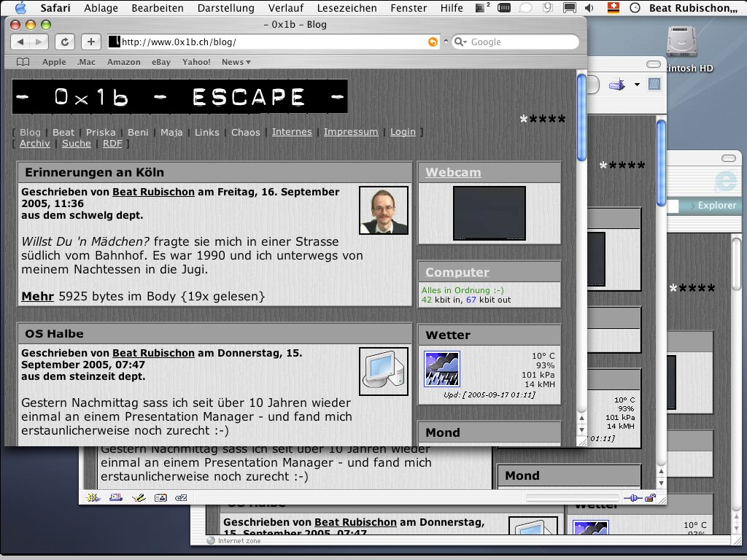Viewport: 747px width, 560px height.
Task: Open the Verlauf menu
Action: [286, 7]
